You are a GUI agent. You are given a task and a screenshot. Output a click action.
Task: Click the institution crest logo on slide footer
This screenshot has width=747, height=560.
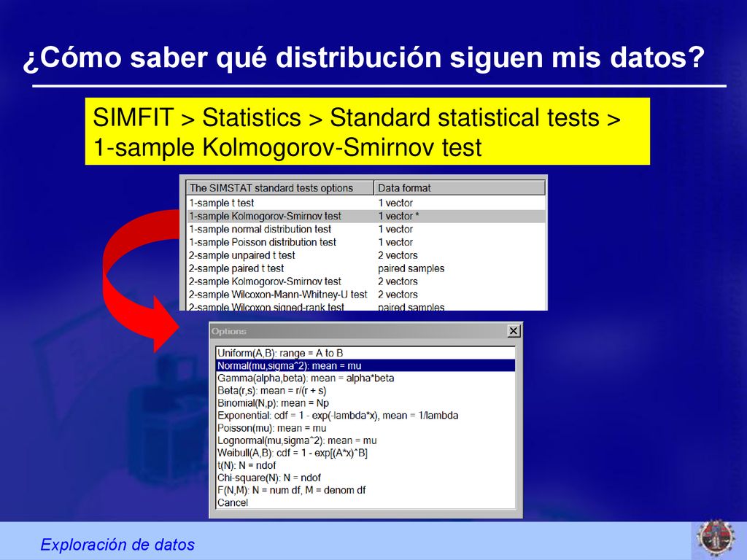tap(716, 538)
